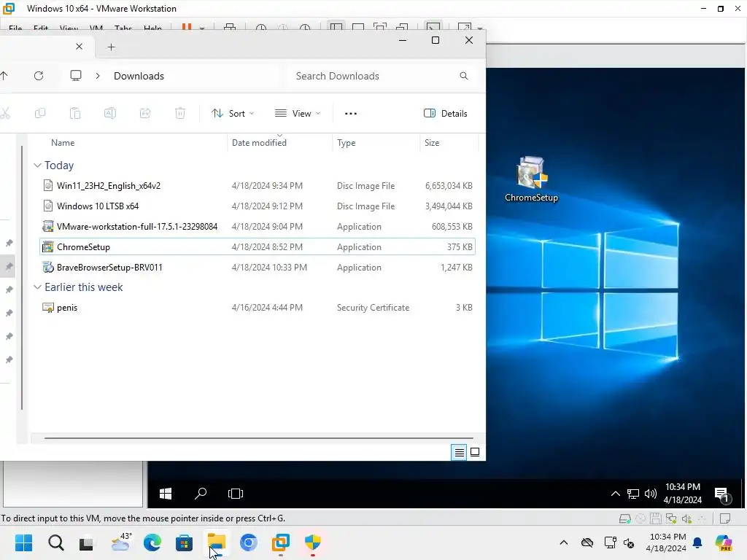
Task: Click the search icon on VM taskbar
Action: [201, 494]
